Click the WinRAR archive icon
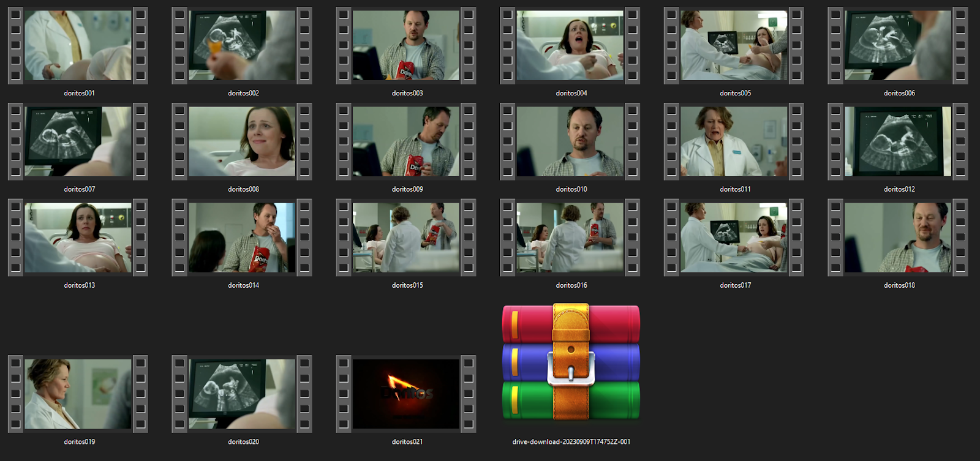The width and height of the screenshot is (980, 461). pyautogui.click(x=571, y=362)
